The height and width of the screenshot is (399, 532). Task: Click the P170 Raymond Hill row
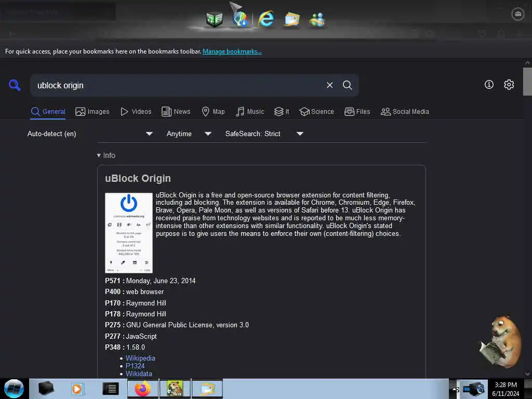tap(136, 303)
